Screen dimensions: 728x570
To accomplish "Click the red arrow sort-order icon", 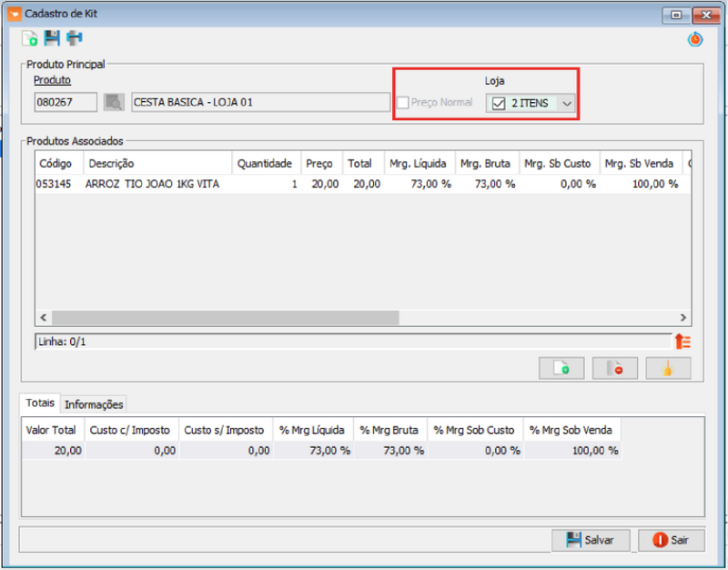I will pyautogui.click(x=682, y=341).
